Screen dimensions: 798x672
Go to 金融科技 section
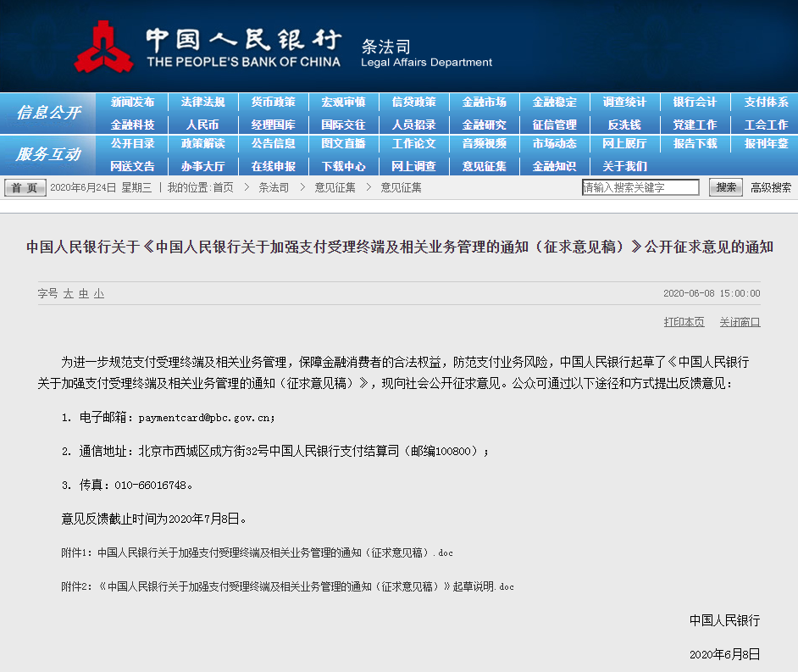point(132,125)
